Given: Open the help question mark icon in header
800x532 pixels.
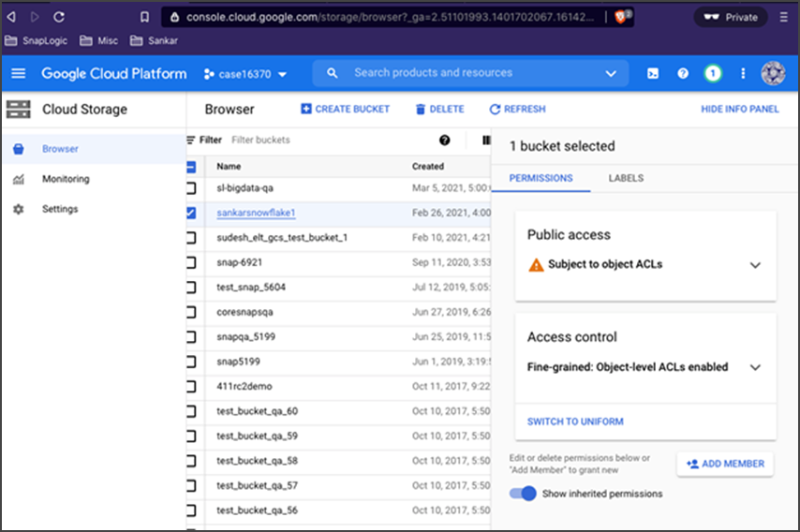Looking at the screenshot, I should 683,73.
